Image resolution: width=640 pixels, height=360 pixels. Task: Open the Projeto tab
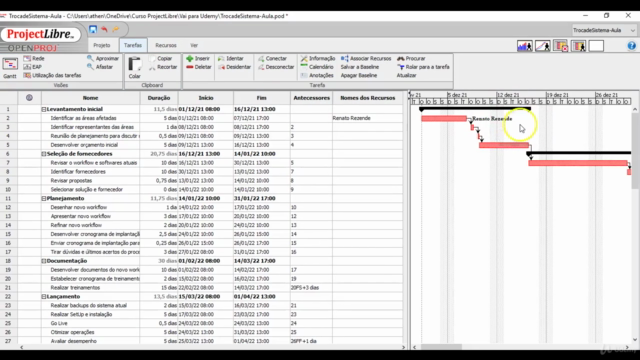[x=102, y=45]
